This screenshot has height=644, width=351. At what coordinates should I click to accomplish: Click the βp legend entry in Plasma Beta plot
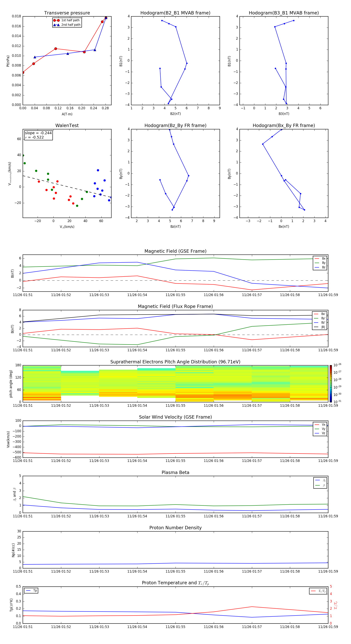click(x=320, y=480)
